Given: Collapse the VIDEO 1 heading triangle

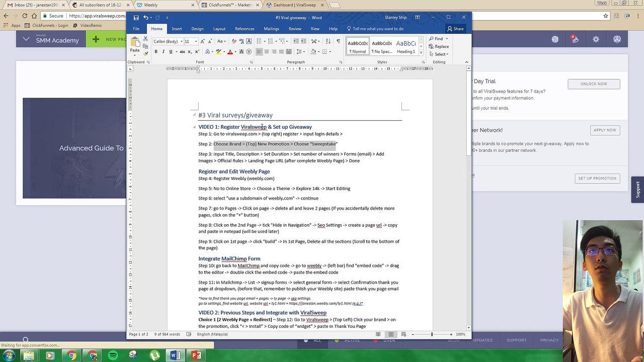Looking at the screenshot, I should click(194, 127).
